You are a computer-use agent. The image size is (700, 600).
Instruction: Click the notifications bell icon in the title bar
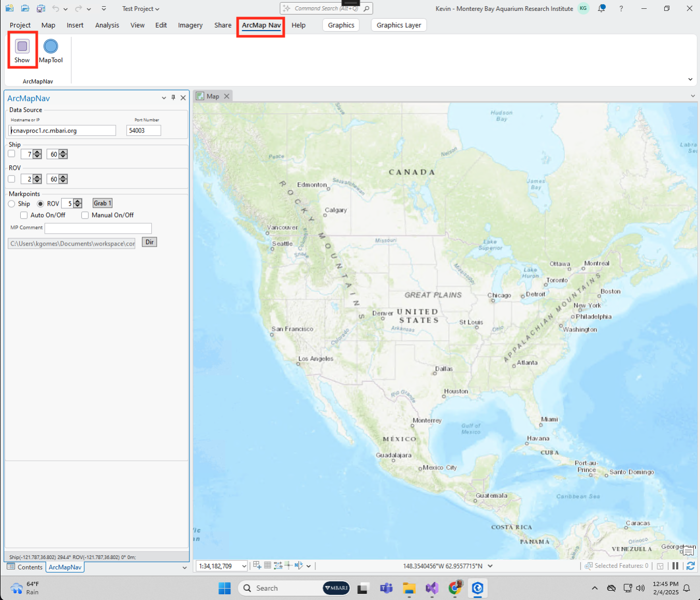(601, 8)
